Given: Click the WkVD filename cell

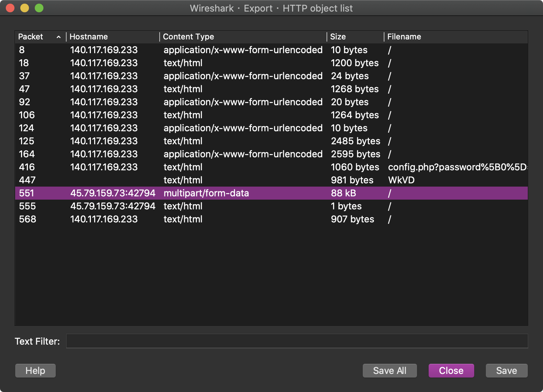Looking at the screenshot, I should 401,180.
